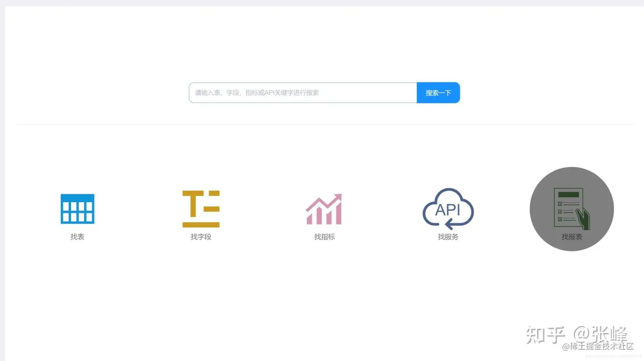Click the "API" letters inside the cloud
The image size is (644, 361).
click(x=448, y=210)
